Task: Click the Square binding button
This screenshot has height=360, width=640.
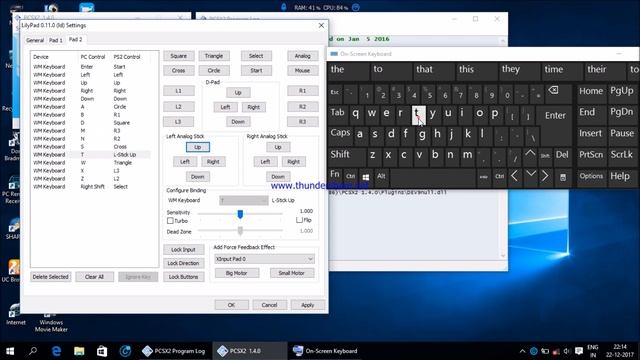Action: pyautogui.click(x=178, y=56)
